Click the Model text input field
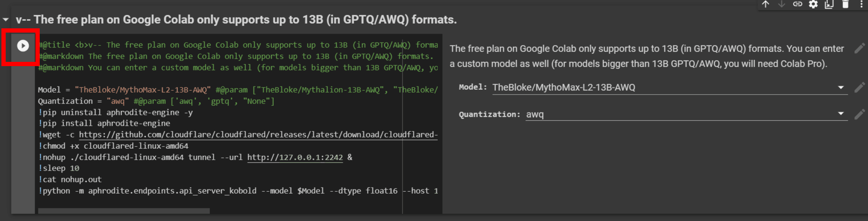Viewport: 868px width, 221px height. click(662, 87)
